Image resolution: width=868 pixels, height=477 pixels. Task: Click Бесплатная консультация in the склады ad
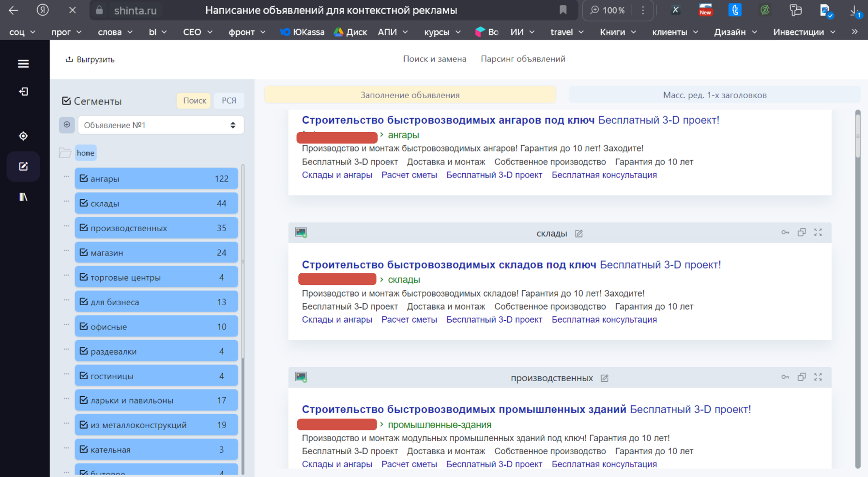point(604,320)
